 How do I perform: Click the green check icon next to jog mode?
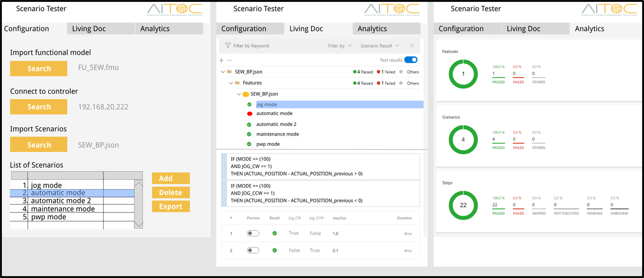(249, 104)
